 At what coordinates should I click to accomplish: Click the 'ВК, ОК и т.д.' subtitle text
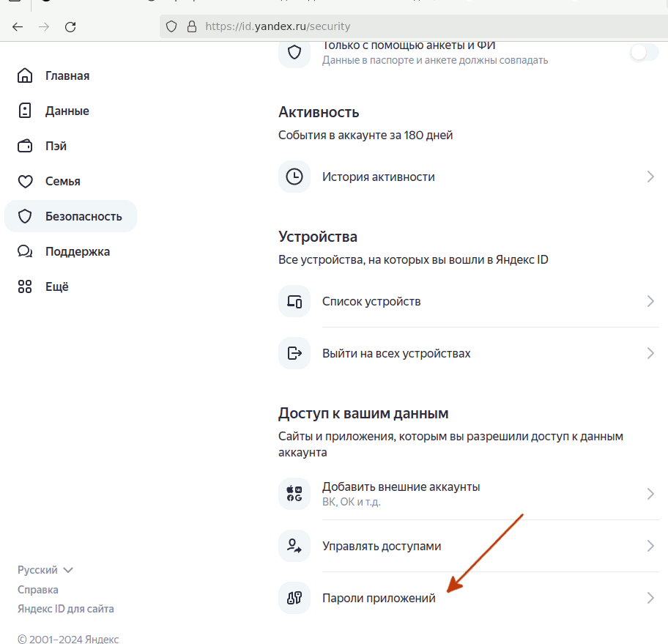pyautogui.click(x=351, y=502)
